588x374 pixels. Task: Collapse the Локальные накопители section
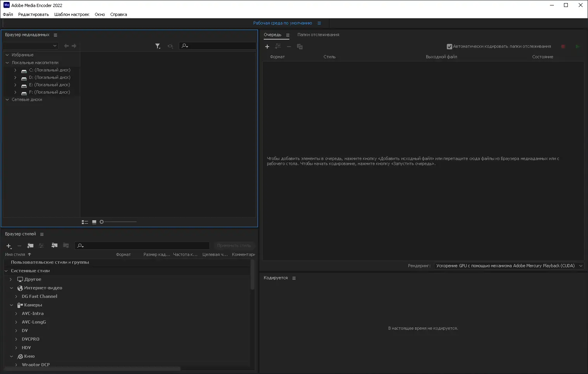7,63
